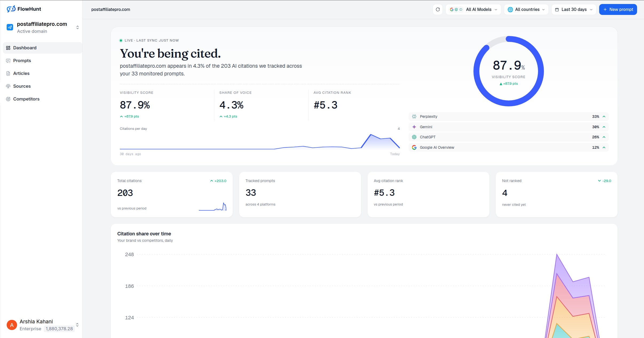Screen dimensions: 644x338
Task: Click the Google AI Overview logo
Action: (x=414, y=147)
